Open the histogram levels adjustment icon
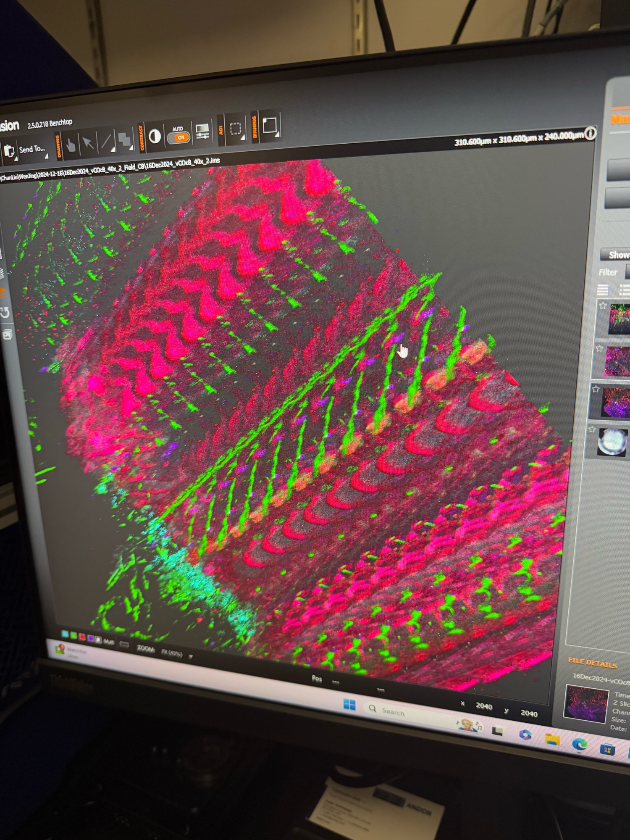This screenshot has height=840, width=630. 202,131
